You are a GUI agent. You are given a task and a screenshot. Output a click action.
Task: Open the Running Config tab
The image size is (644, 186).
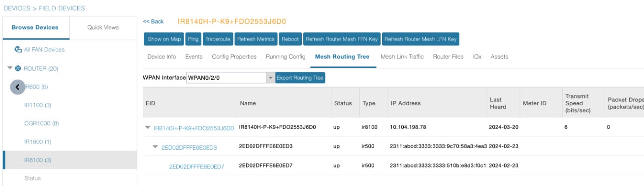point(286,57)
